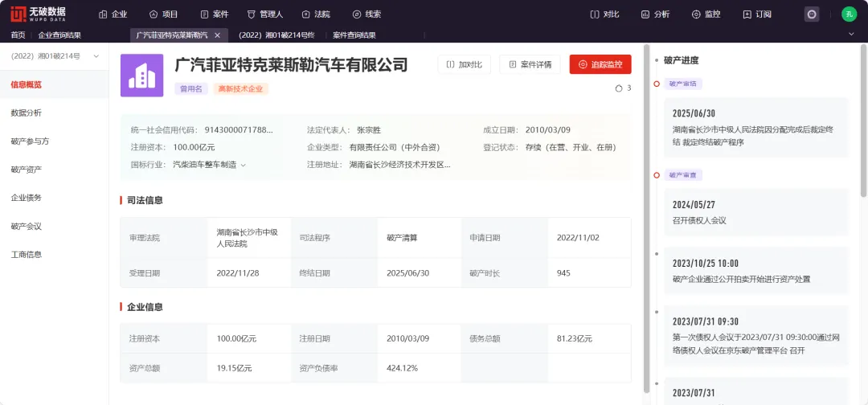Click bankruptcy duration value 945
The height and width of the screenshot is (405, 868).
(563, 272)
